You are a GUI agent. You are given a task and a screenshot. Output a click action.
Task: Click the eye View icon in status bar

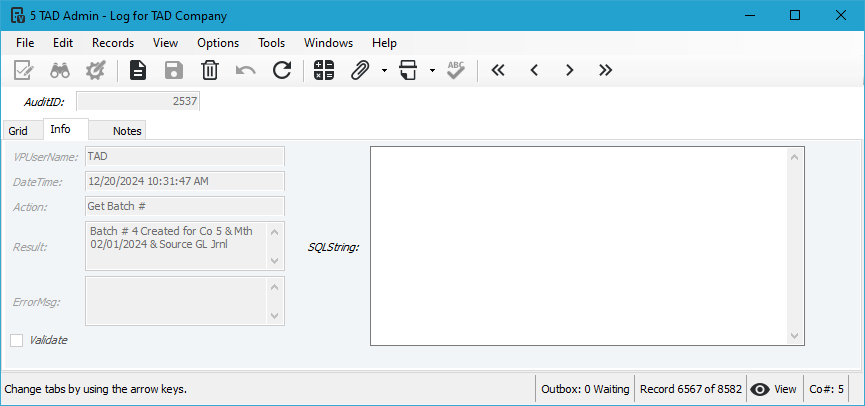[760, 389]
